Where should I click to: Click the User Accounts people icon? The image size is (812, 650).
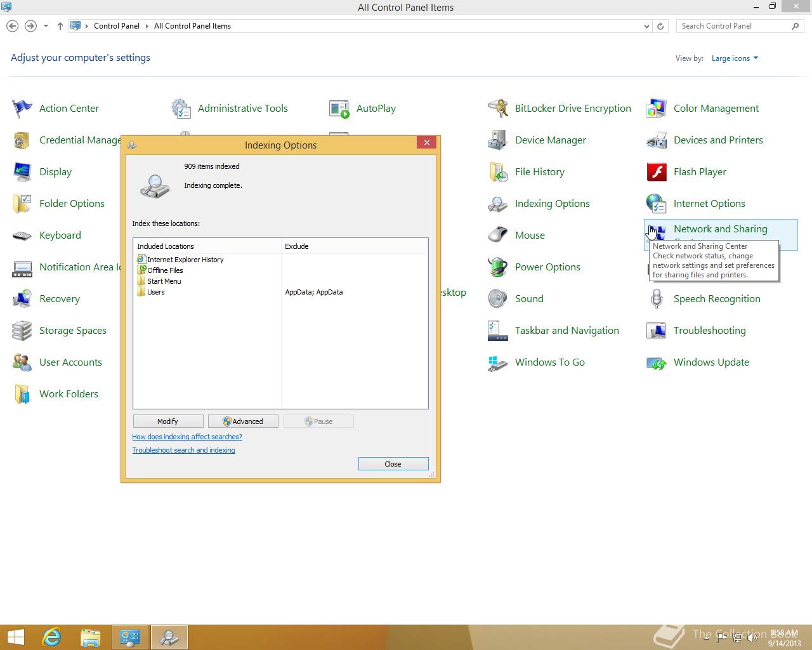point(22,362)
